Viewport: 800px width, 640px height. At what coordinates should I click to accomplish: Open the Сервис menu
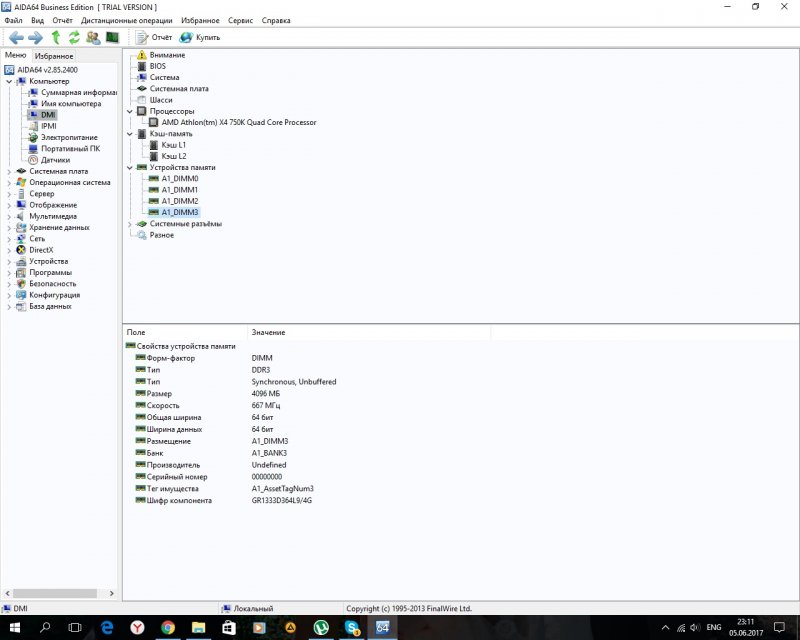click(x=240, y=20)
